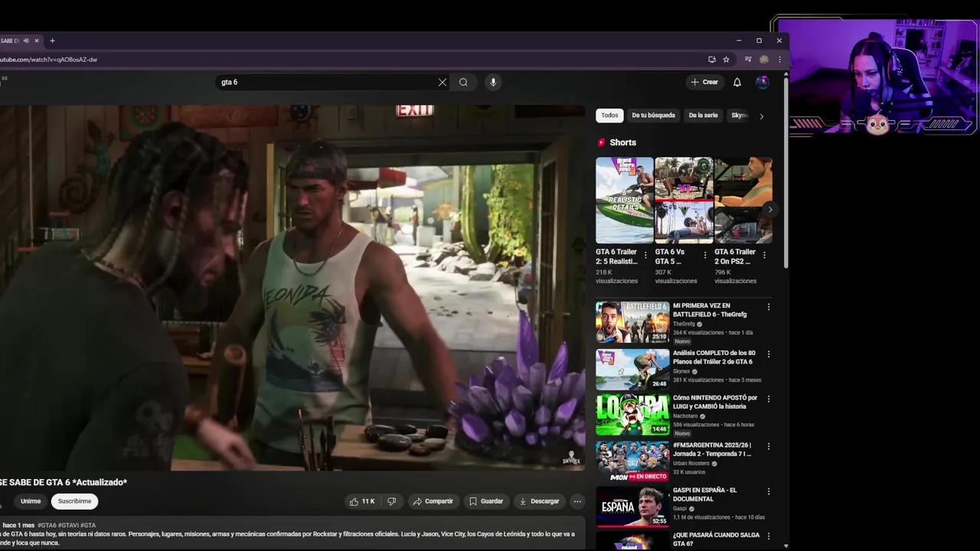Click Guardar to save the video

coord(486,501)
